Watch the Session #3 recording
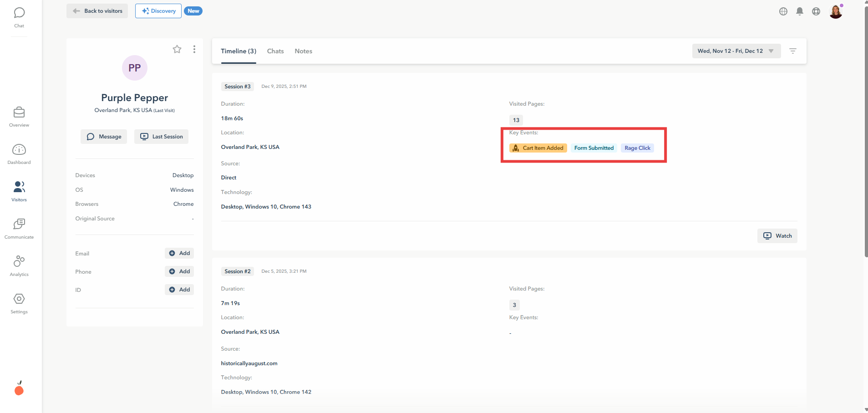This screenshot has height=413, width=868. [777, 235]
